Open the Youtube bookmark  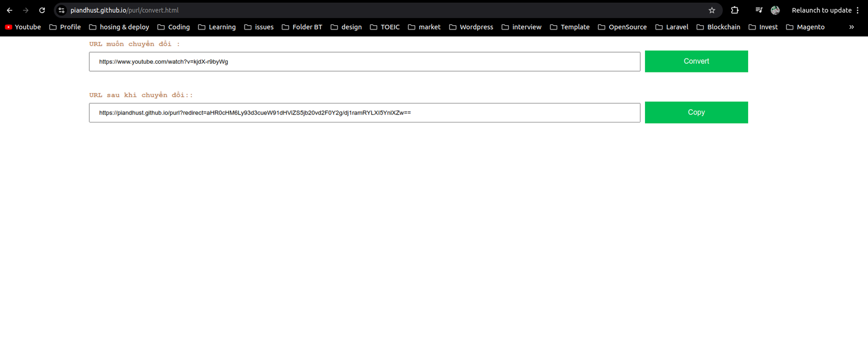[23, 27]
